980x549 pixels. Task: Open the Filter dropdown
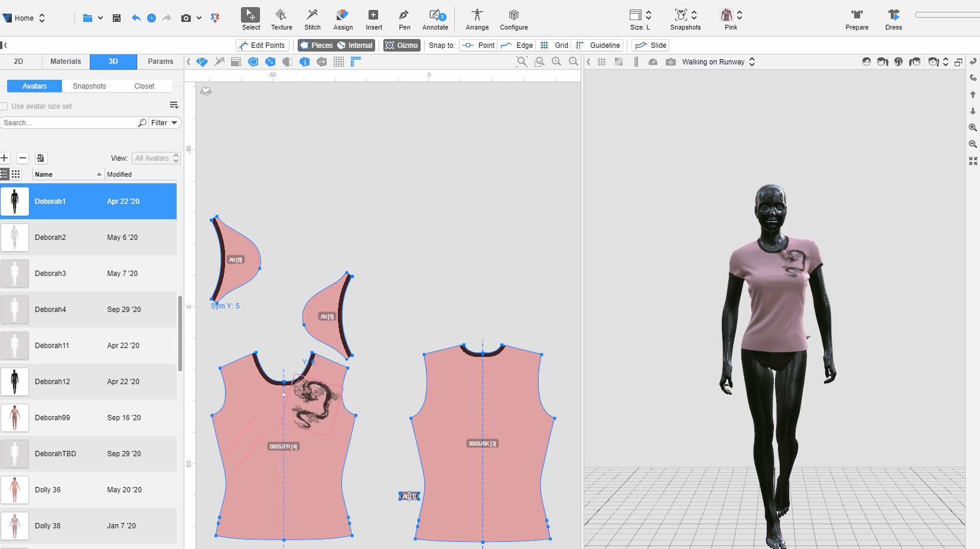(164, 123)
